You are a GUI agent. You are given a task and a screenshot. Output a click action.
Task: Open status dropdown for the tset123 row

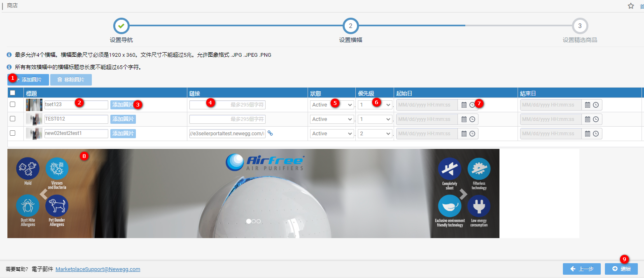pos(332,105)
